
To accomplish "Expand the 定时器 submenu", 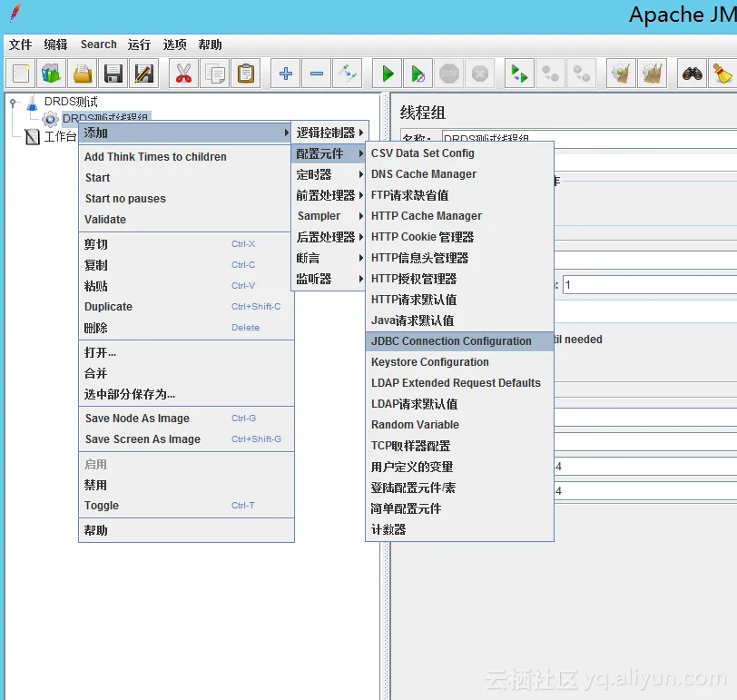I will click(x=329, y=175).
